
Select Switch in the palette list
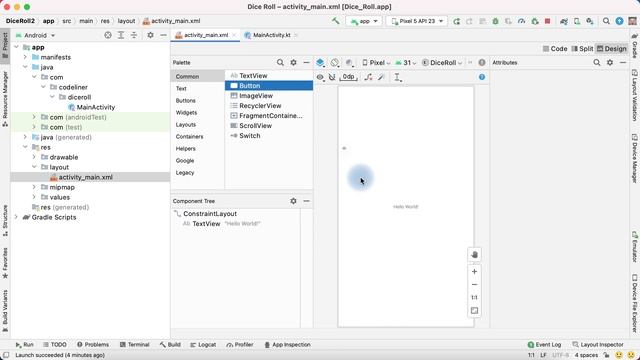[x=269, y=136]
